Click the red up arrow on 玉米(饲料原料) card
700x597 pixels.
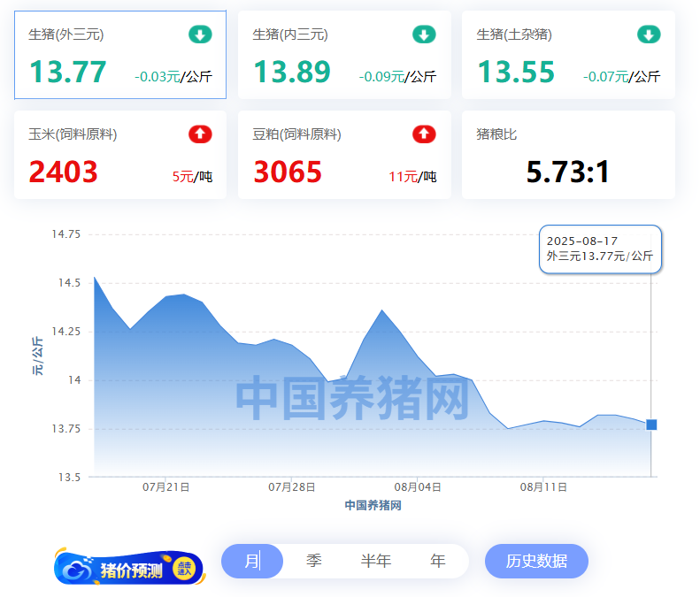200,134
